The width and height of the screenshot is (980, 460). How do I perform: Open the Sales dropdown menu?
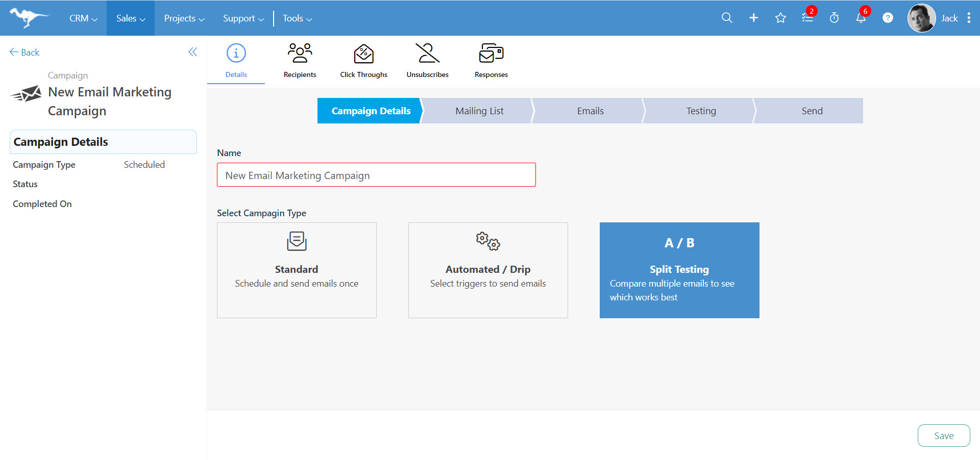[131, 18]
